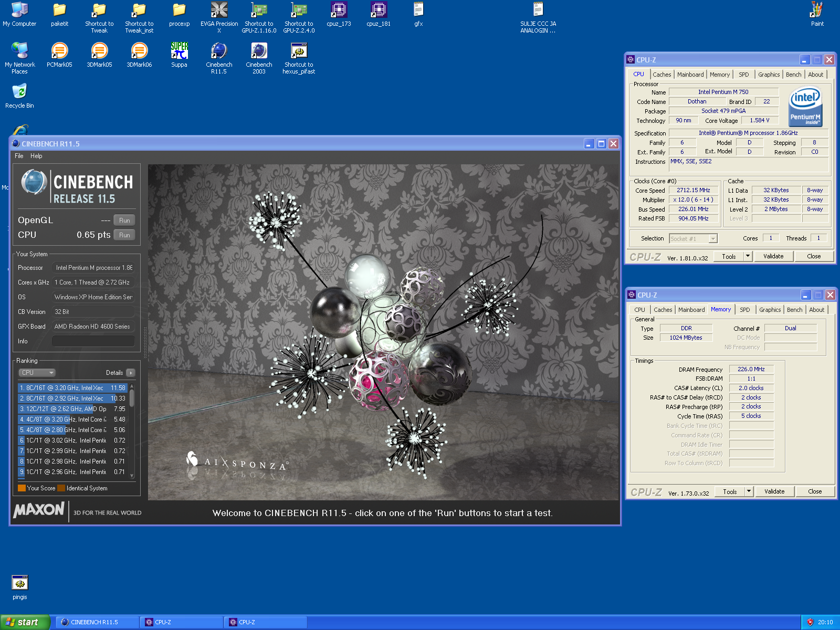840x630 pixels.
Task: Open SPD tab in lower CPU-Z window
Action: point(744,310)
